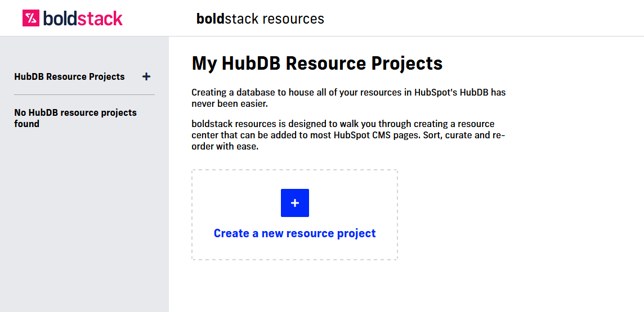The height and width of the screenshot is (312, 644).
Task: Click the boldstack wordmark in the header
Action: [82, 19]
